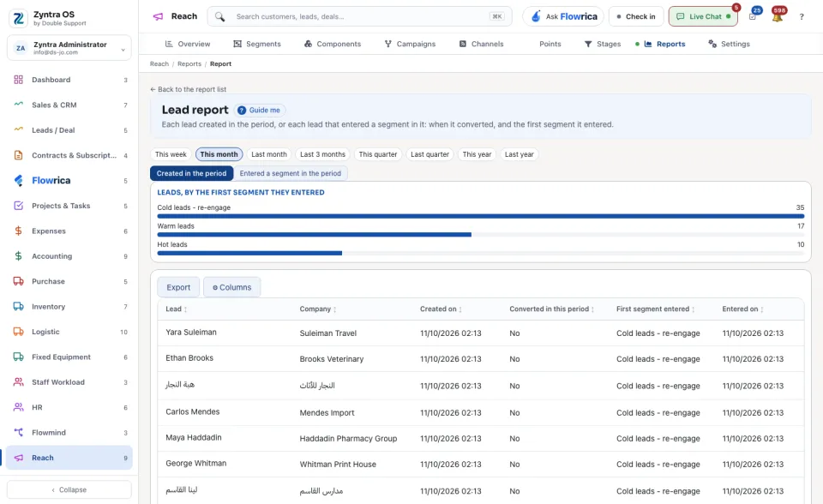
Task: Click the Created in the period tab
Action: (x=191, y=173)
